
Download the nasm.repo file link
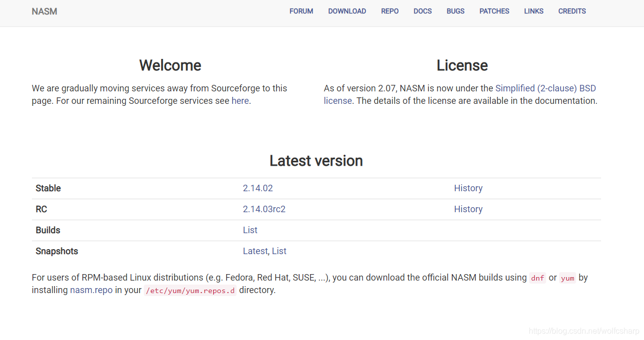pyautogui.click(x=91, y=290)
